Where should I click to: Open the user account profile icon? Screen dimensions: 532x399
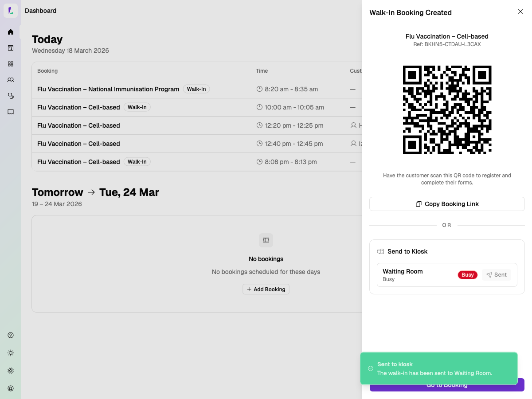point(11,388)
